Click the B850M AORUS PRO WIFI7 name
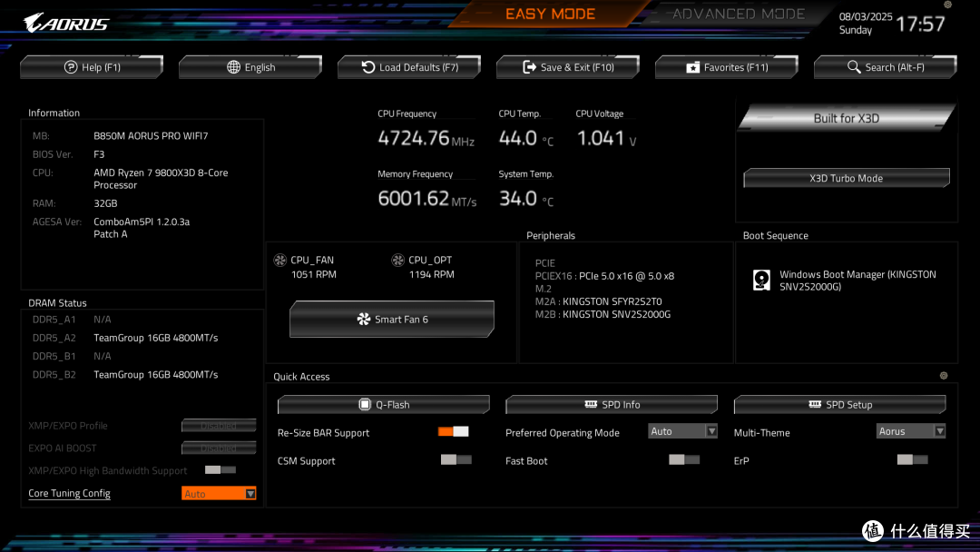Image resolution: width=980 pixels, height=552 pixels. tap(151, 135)
